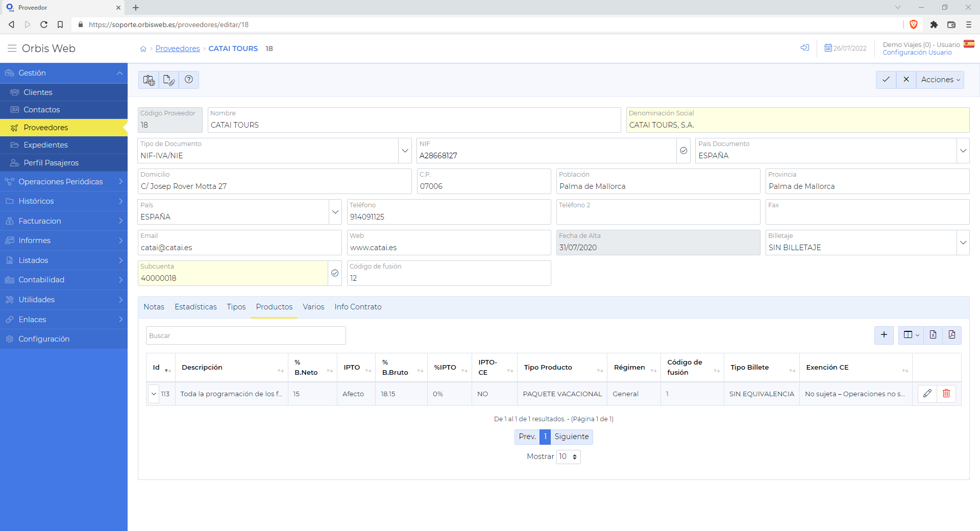Click the browser back arrow

point(11,25)
